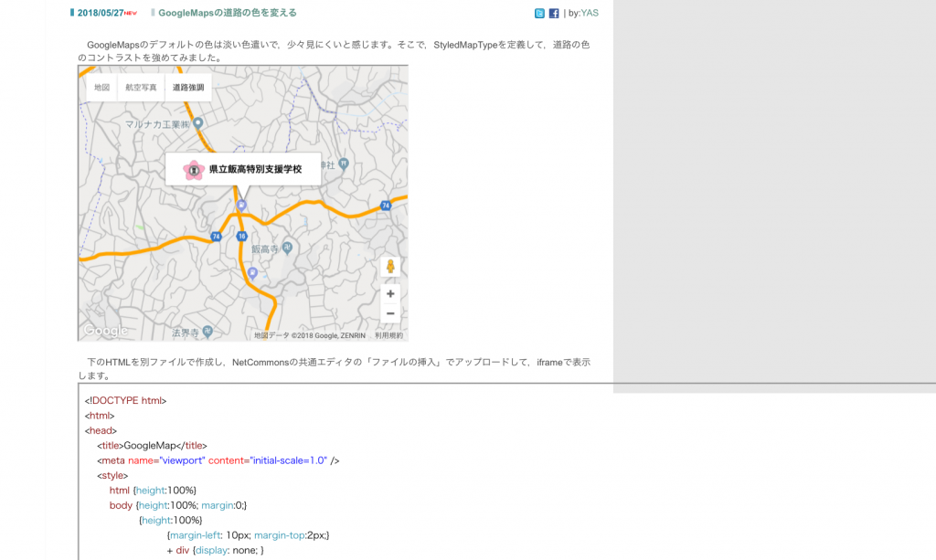Click the 県立飯高特別支援学校 info window label
This screenshot has width=936, height=560.
tap(256, 169)
